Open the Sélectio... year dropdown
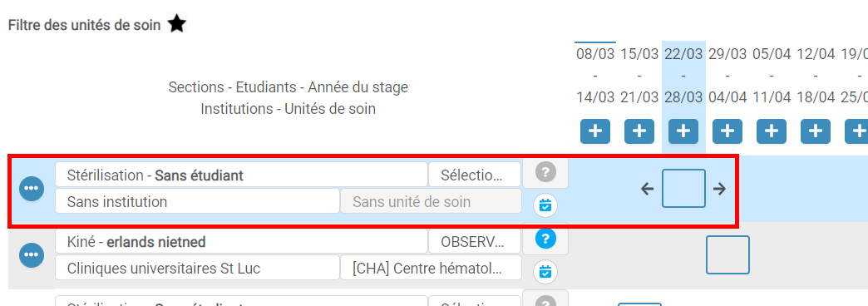 click(475, 175)
